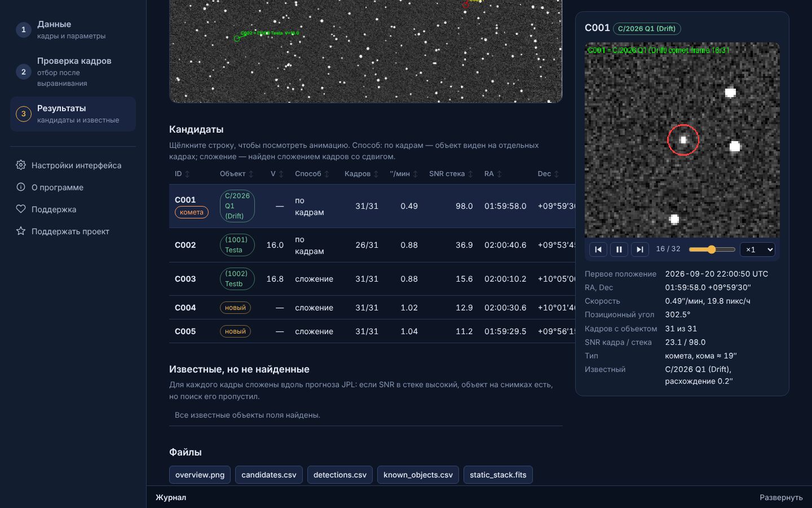The width and height of the screenshot is (812, 508).
Task: Download known_objects.csv file
Action: 418,475
